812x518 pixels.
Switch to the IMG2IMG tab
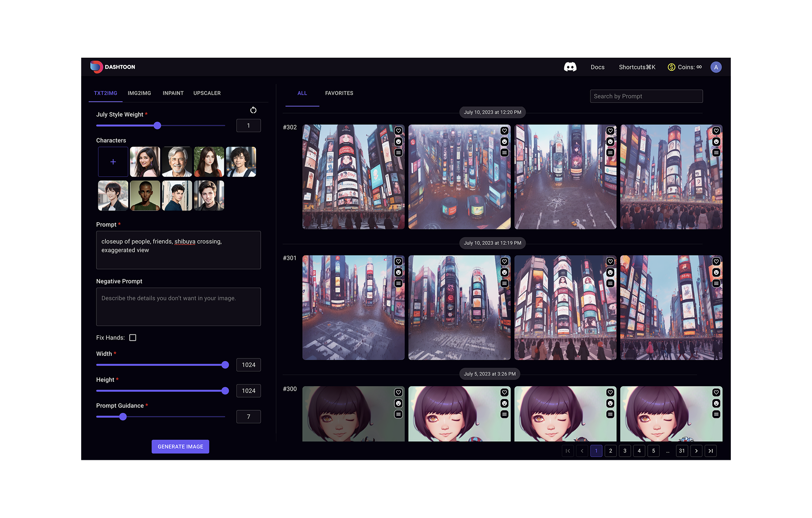pos(139,93)
